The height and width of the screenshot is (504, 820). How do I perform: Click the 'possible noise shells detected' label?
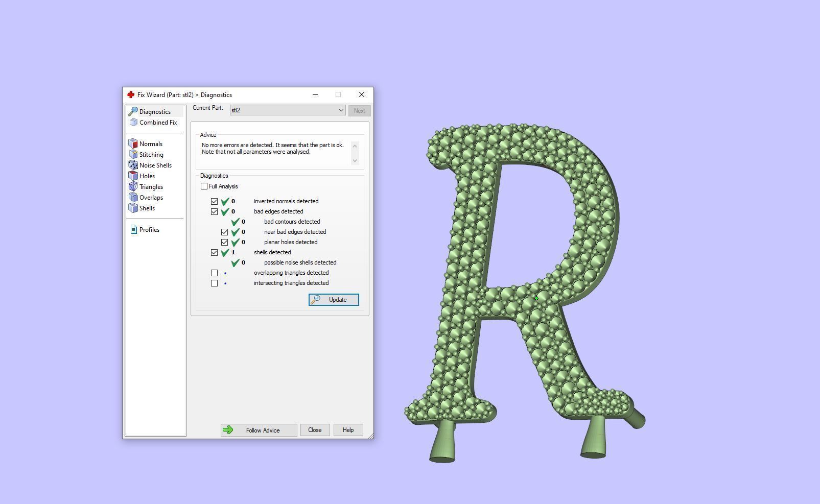[300, 262]
